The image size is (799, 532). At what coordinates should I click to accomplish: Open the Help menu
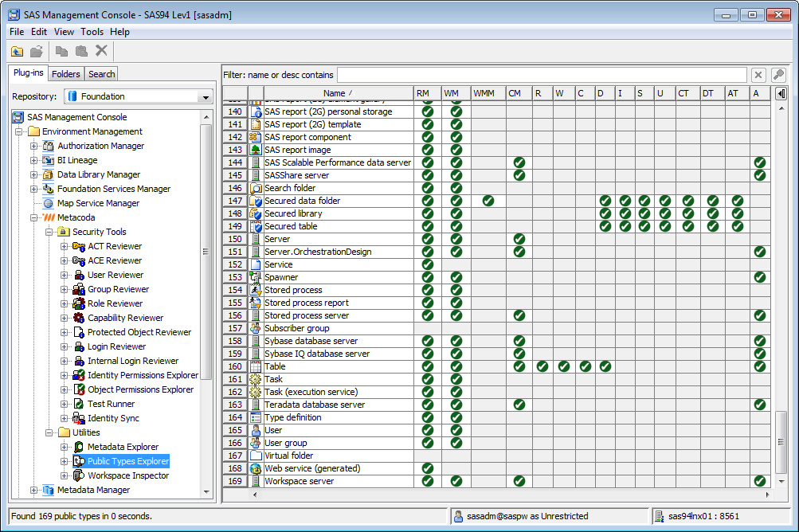click(x=119, y=32)
